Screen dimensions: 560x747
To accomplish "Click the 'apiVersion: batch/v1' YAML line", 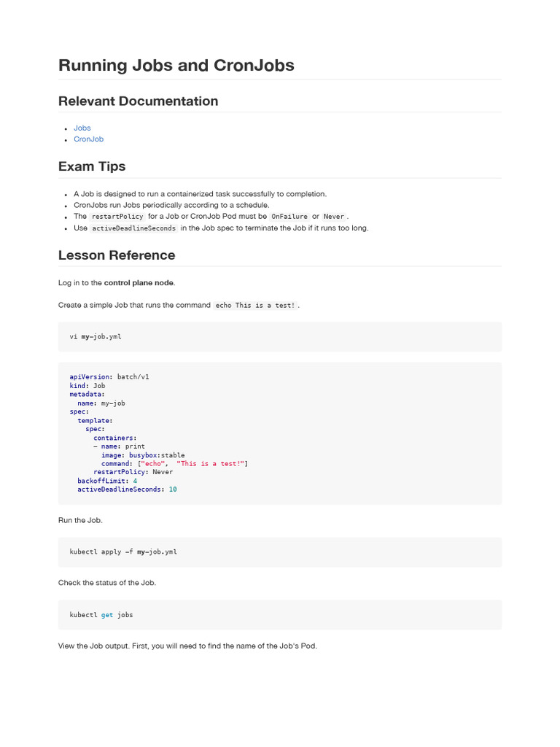I will pos(109,377).
